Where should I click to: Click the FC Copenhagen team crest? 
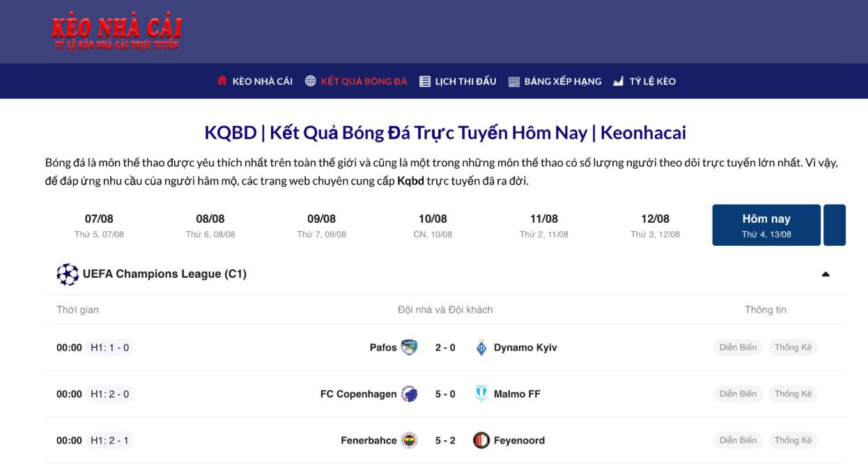(x=409, y=394)
